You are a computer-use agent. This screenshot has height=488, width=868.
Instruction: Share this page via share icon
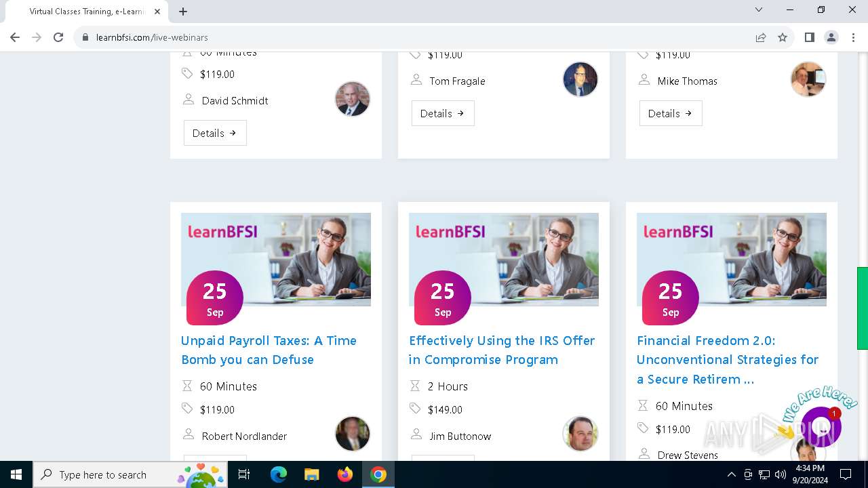(761, 37)
